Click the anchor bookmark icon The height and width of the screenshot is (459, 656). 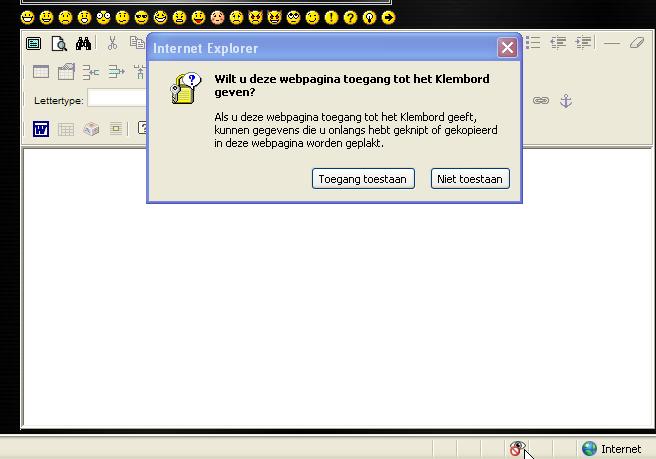tap(566, 101)
